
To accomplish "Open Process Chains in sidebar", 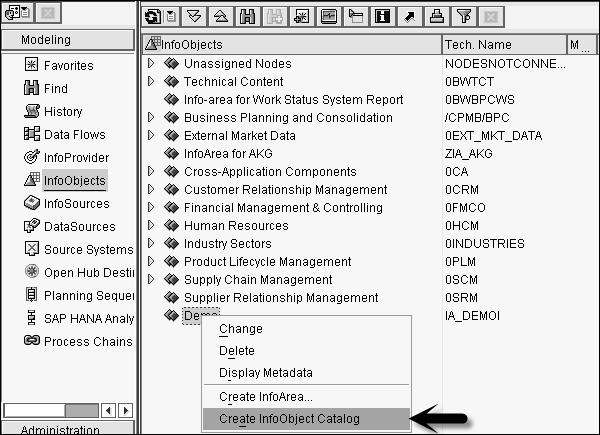I will (x=86, y=342).
